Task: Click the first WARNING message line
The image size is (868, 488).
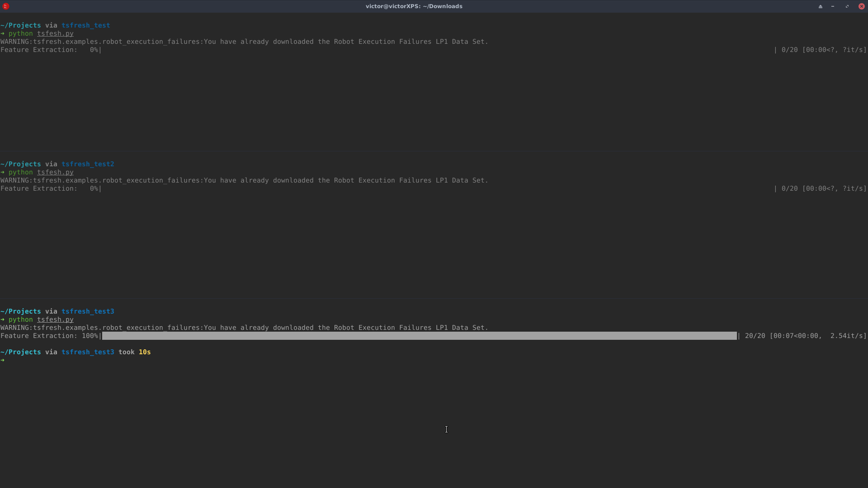Action: [244, 42]
